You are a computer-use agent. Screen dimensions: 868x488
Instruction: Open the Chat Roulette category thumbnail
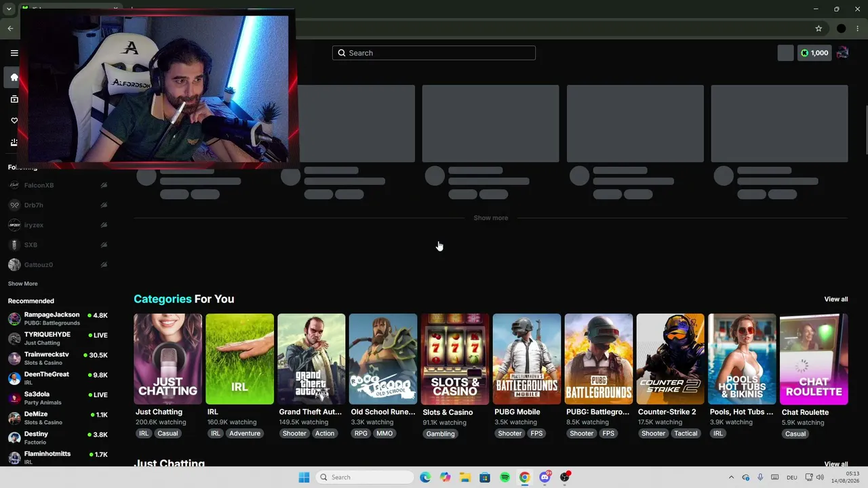pos(814,359)
